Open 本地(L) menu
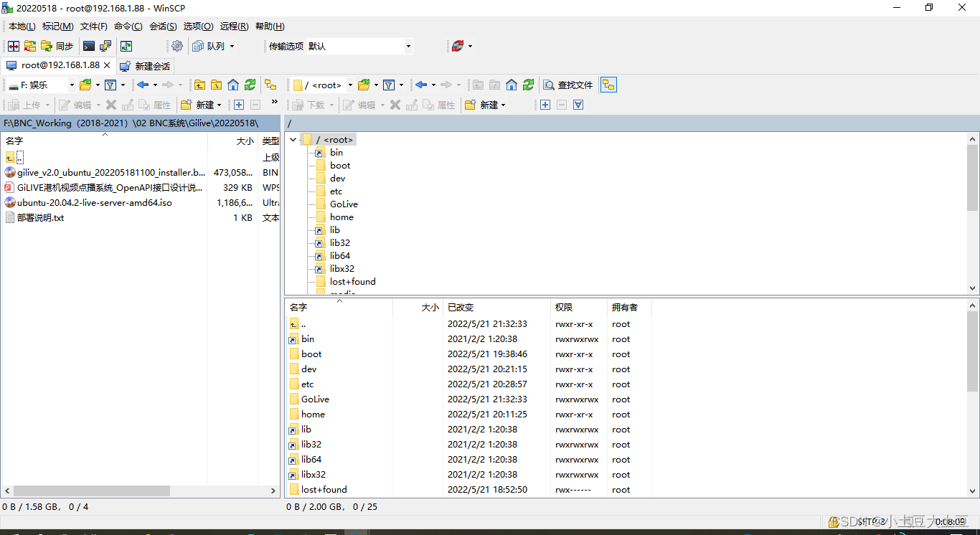The width and height of the screenshot is (980, 535). [x=22, y=27]
